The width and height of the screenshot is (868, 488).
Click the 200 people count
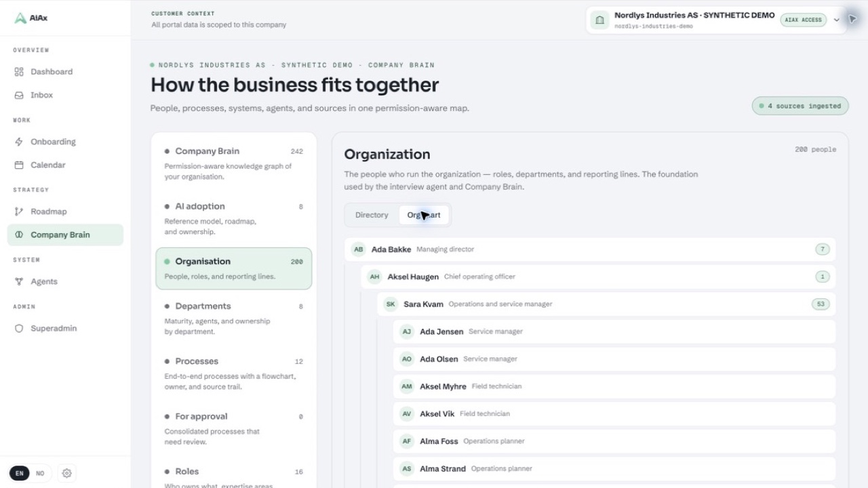[815, 149]
